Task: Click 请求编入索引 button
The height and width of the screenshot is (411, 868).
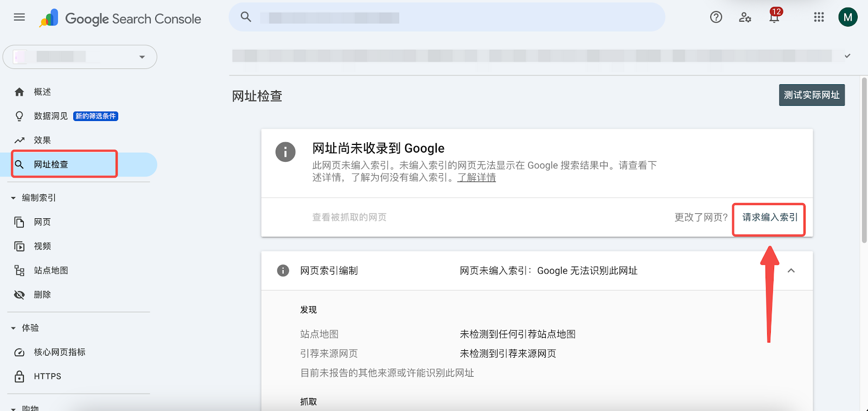Action: pyautogui.click(x=770, y=217)
